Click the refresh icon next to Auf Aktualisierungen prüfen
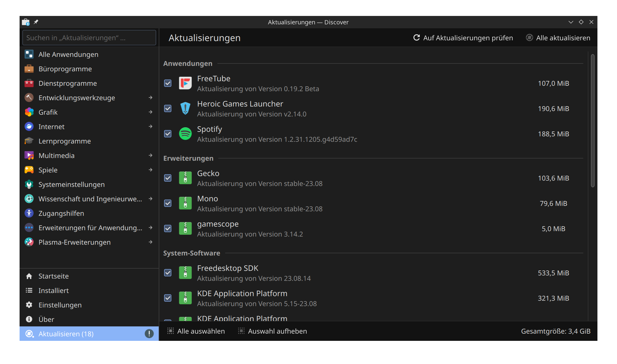Screen dimensions: 617x364 click(x=416, y=38)
